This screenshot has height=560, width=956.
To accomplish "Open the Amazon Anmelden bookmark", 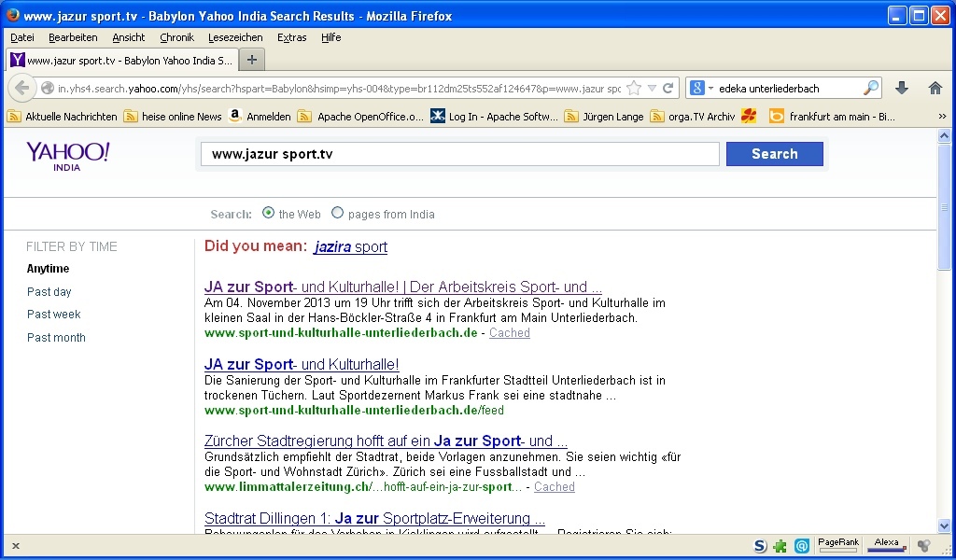I will click(x=260, y=117).
